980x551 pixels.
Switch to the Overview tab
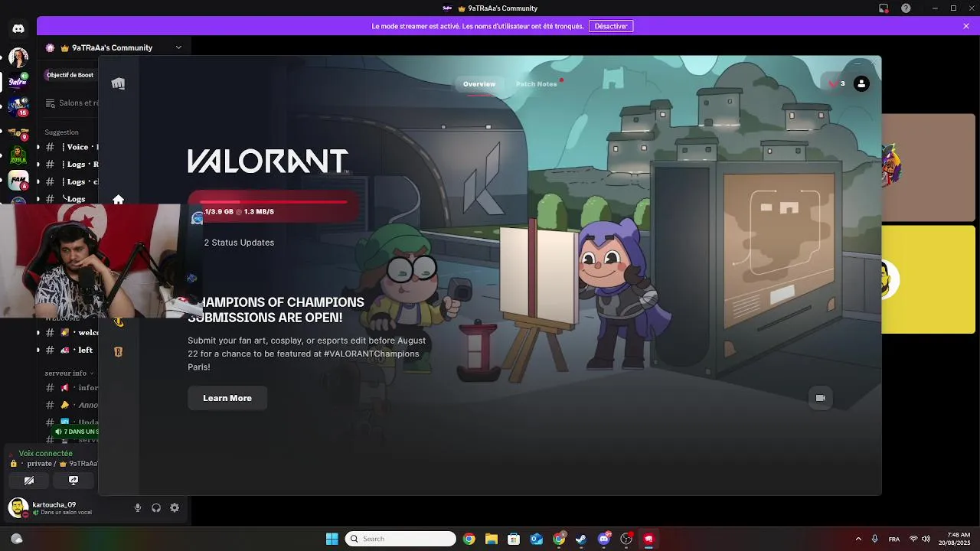click(479, 84)
